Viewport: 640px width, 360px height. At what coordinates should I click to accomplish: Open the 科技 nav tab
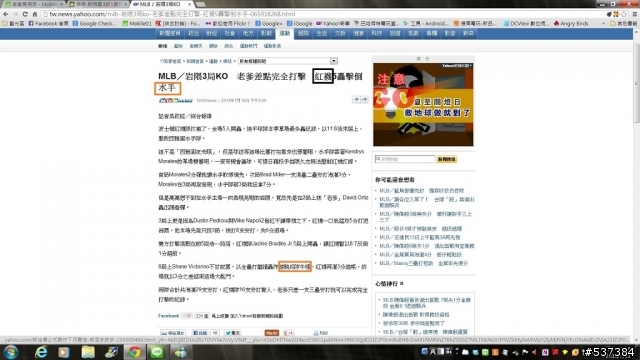pyautogui.click(x=376, y=33)
